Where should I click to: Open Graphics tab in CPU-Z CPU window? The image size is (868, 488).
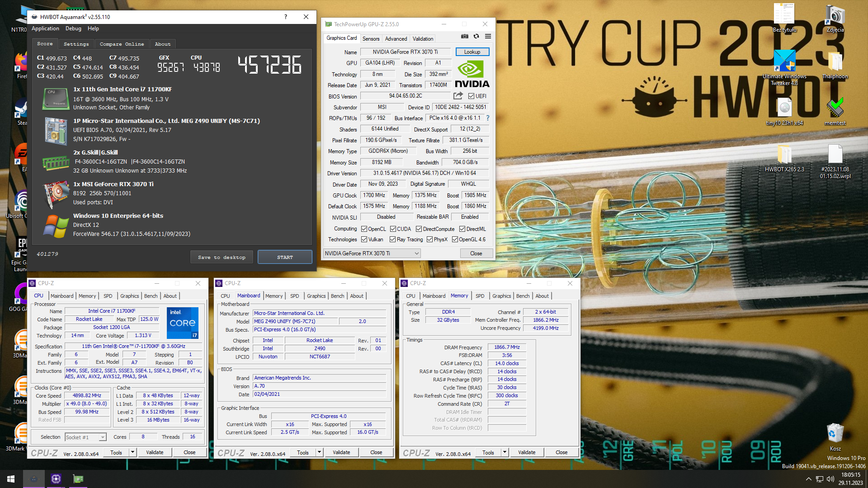click(129, 296)
